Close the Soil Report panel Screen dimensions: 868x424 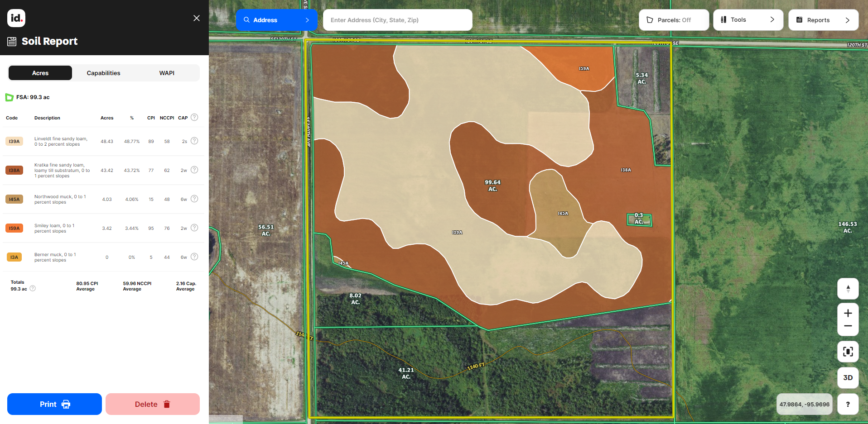tap(196, 18)
